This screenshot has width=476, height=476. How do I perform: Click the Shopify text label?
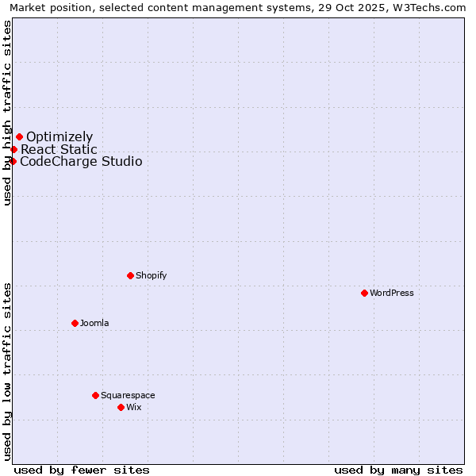(x=151, y=275)
